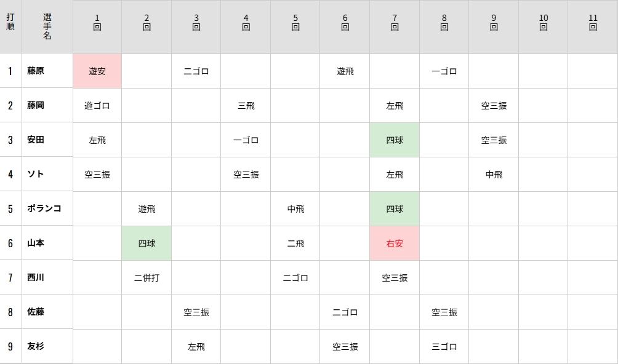This screenshot has height=364, width=618.
Task: Select 友杉's 三ゴロ result in 8回
Action: click(444, 346)
